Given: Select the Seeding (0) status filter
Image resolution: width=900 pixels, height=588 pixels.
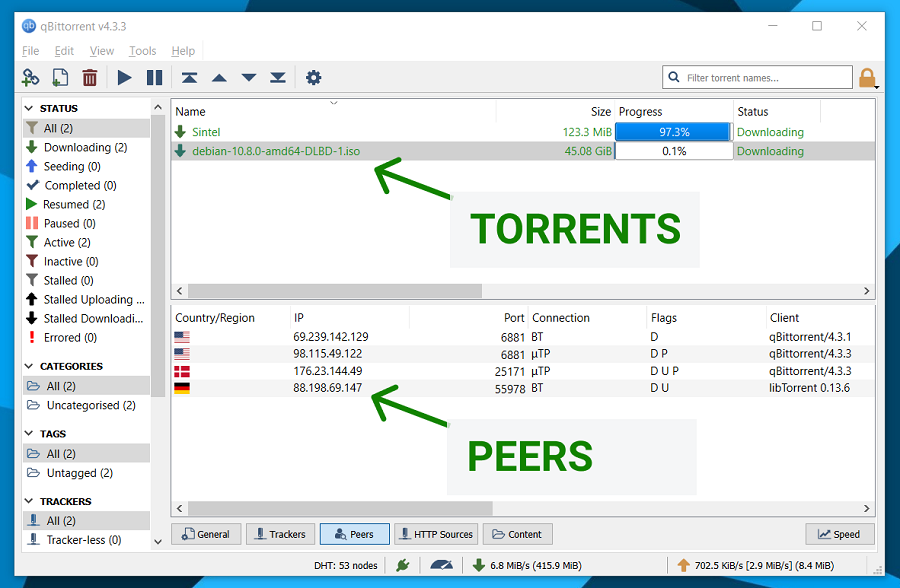Looking at the screenshot, I should pyautogui.click(x=86, y=166).
